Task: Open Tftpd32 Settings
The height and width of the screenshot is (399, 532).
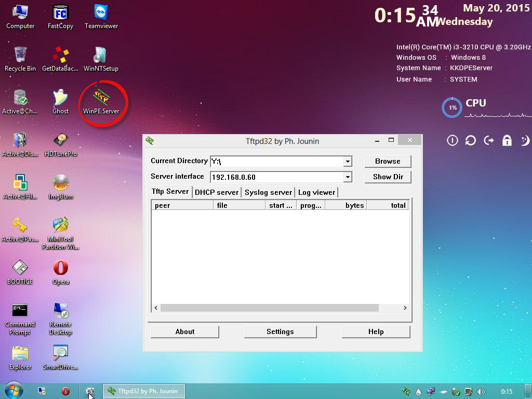Action: 280,332
